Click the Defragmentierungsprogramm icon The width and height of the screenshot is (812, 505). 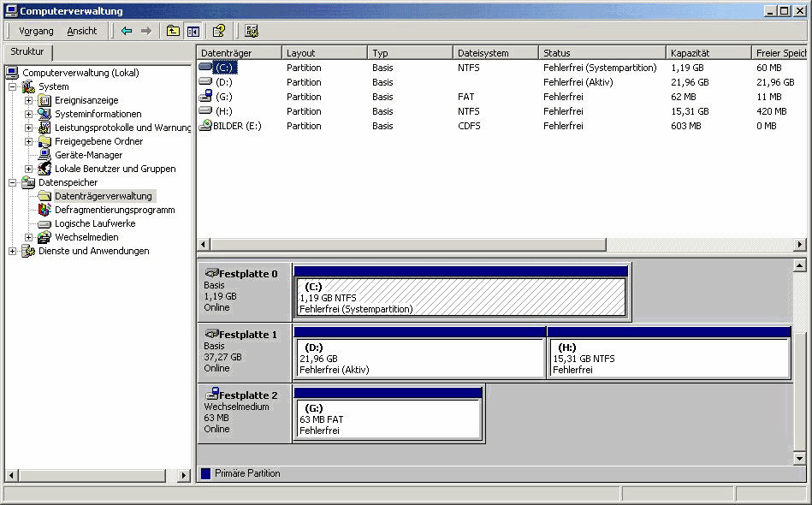tap(45, 210)
